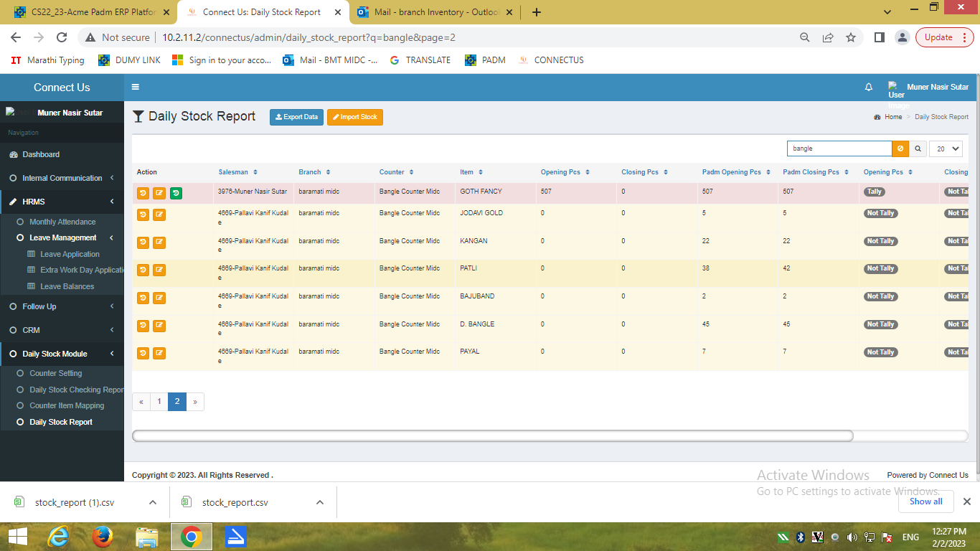Open Counter Setting sidebar item
980x551 pixels.
(x=55, y=373)
